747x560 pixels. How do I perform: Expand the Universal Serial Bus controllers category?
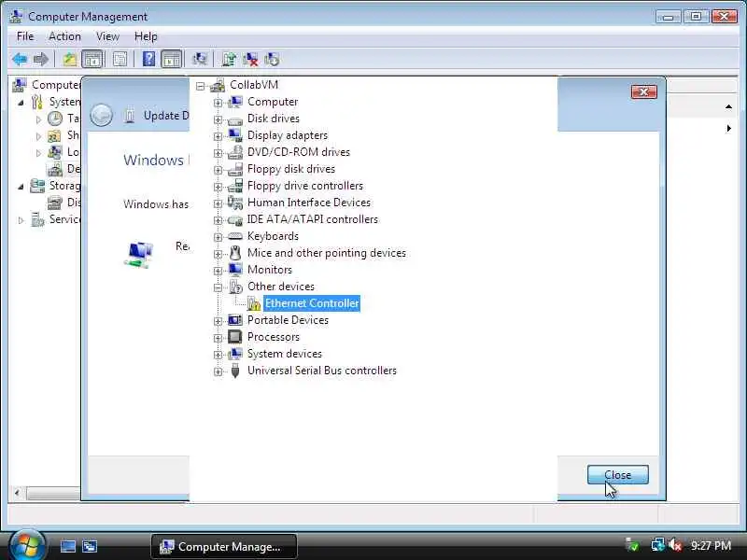[218, 371]
